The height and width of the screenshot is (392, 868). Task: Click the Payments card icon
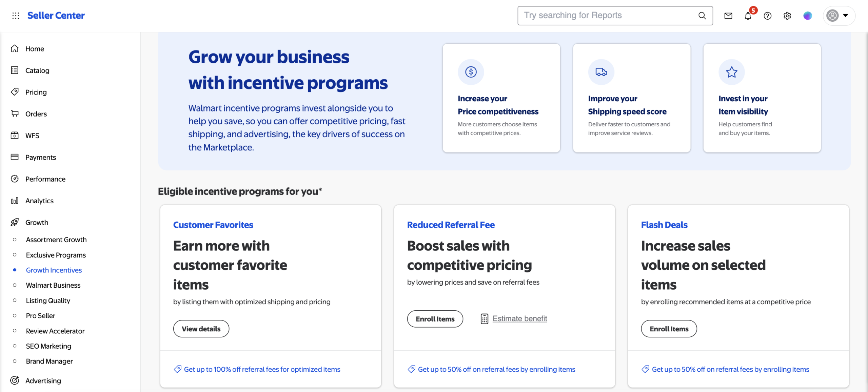coord(15,157)
